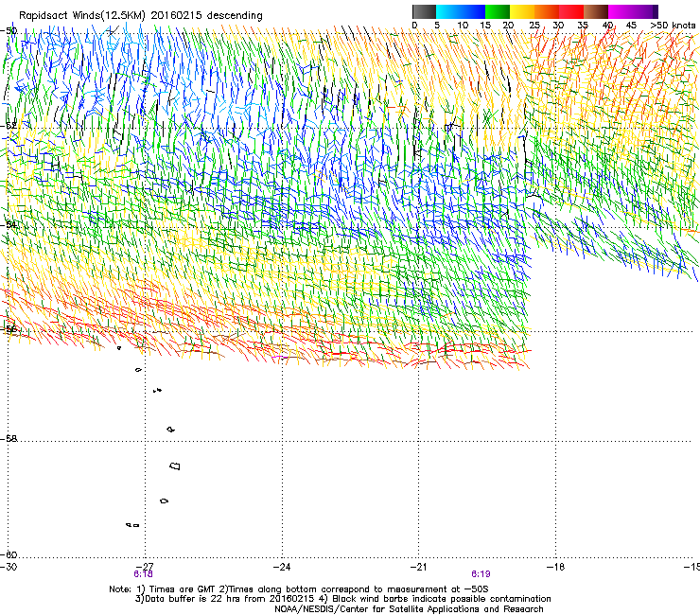Image resolution: width=700 pixels, height=615 pixels.
Task: Click the 'Data buffer is 22 hrs' note line
Action: click(x=342, y=599)
